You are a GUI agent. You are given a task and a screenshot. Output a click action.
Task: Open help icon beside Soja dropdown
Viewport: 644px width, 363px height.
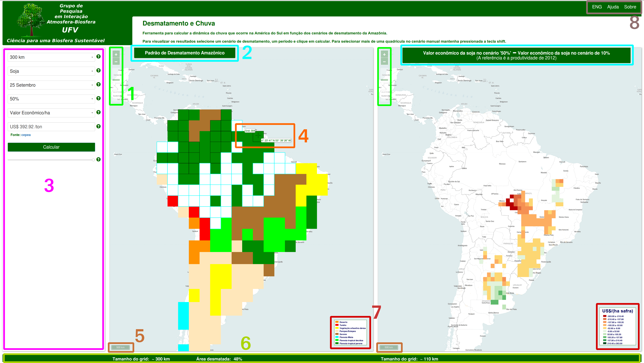pyautogui.click(x=99, y=71)
